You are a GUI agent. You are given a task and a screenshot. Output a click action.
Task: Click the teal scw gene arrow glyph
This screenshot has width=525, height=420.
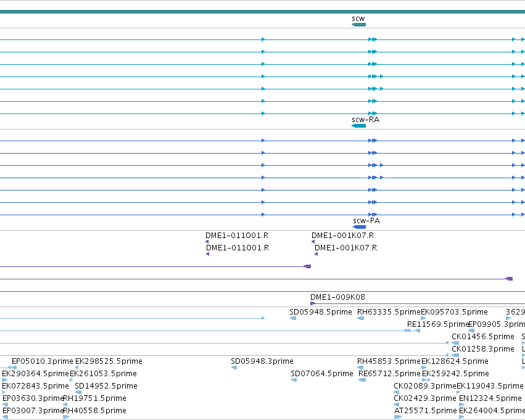(358, 25)
